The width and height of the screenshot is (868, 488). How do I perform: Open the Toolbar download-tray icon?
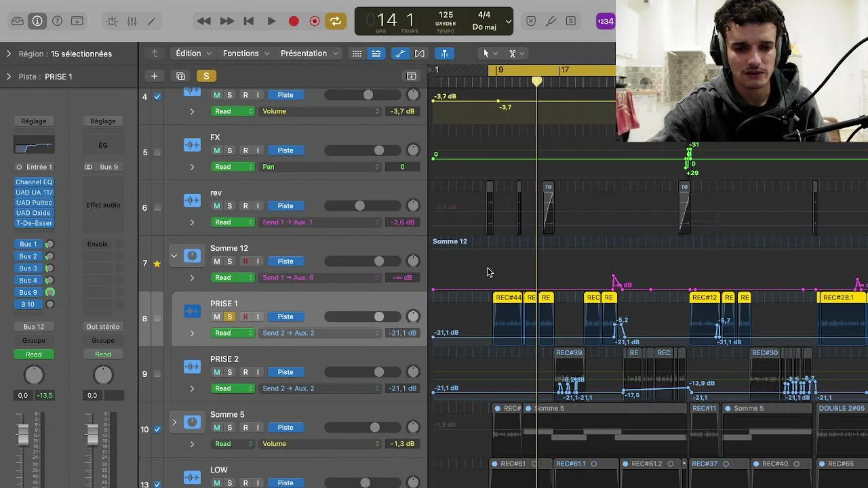pos(77,21)
